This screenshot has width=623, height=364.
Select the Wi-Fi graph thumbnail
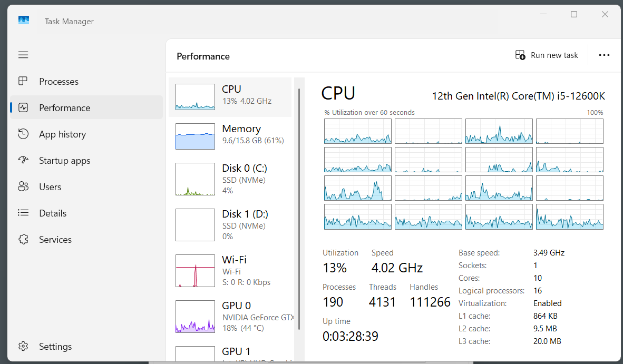[x=195, y=271]
